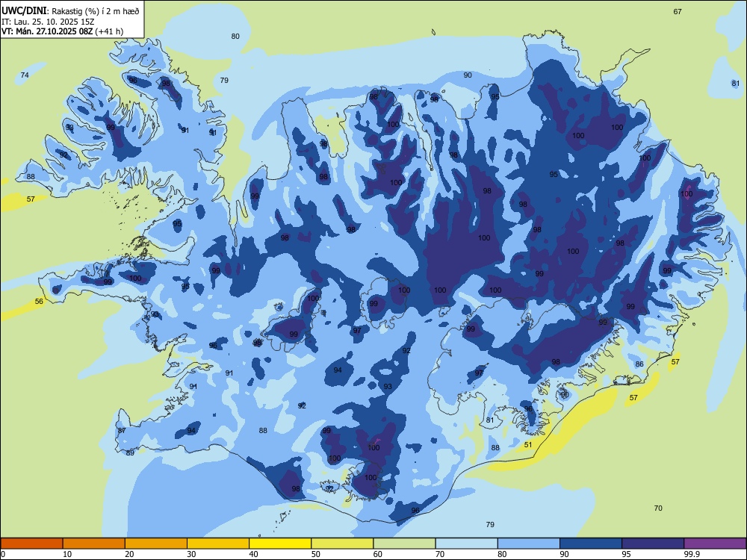Click the 74 value west of the Westfjords
747x560 pixels.
point(25,75)
